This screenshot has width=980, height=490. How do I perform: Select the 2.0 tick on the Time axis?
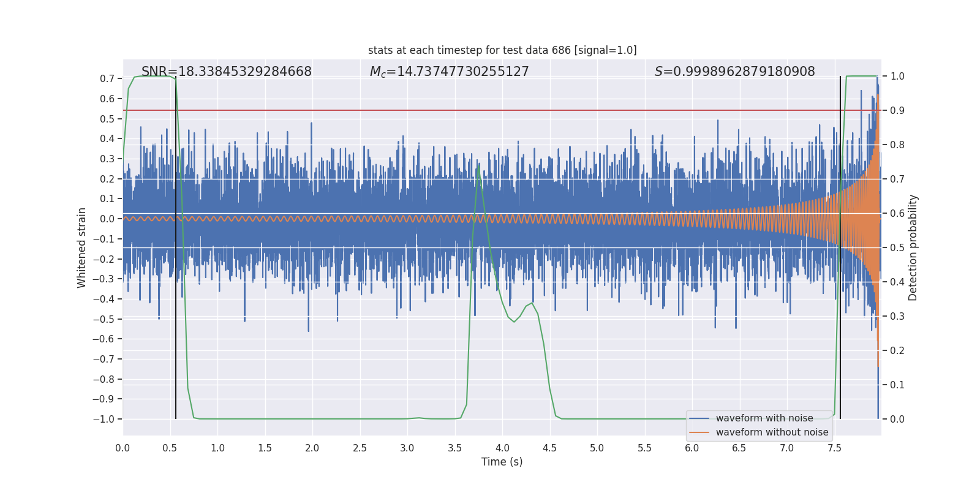tap(312, 448)
